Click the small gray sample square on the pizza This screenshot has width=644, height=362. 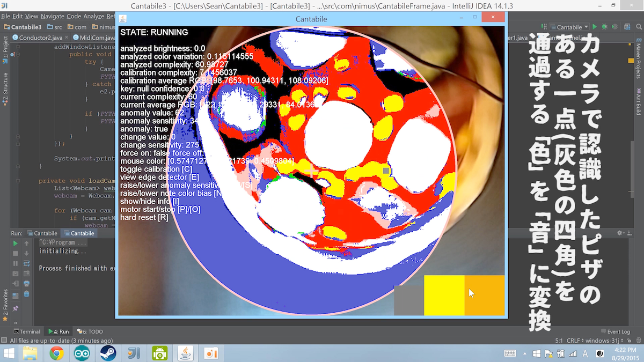point(386,171)
